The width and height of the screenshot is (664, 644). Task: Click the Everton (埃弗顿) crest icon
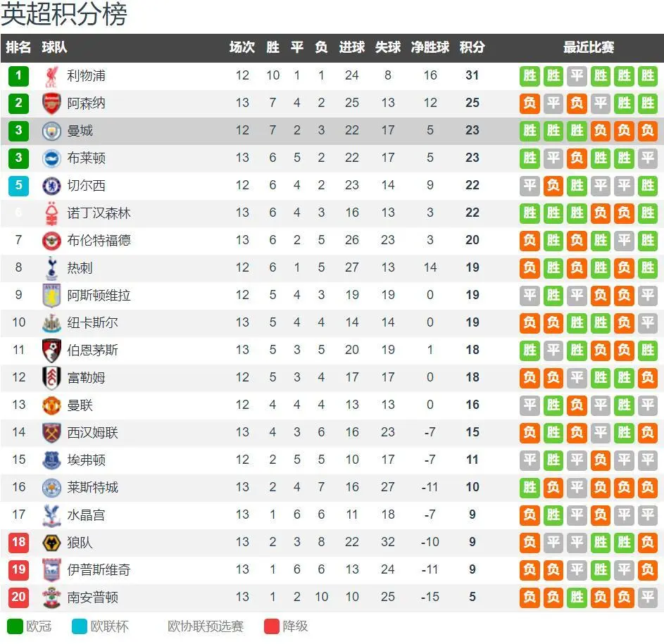pyautogui.click(x=51, y=460)
